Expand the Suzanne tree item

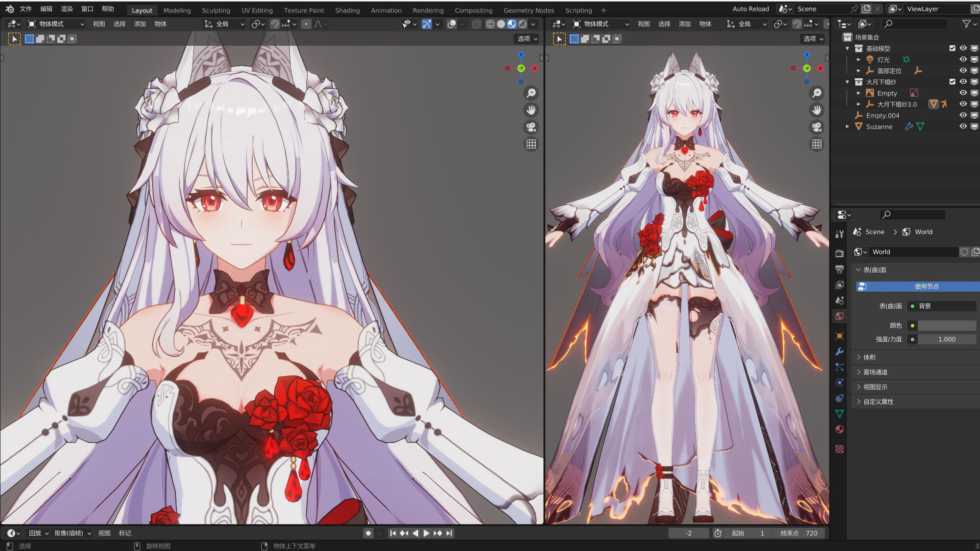click(847, 127)
